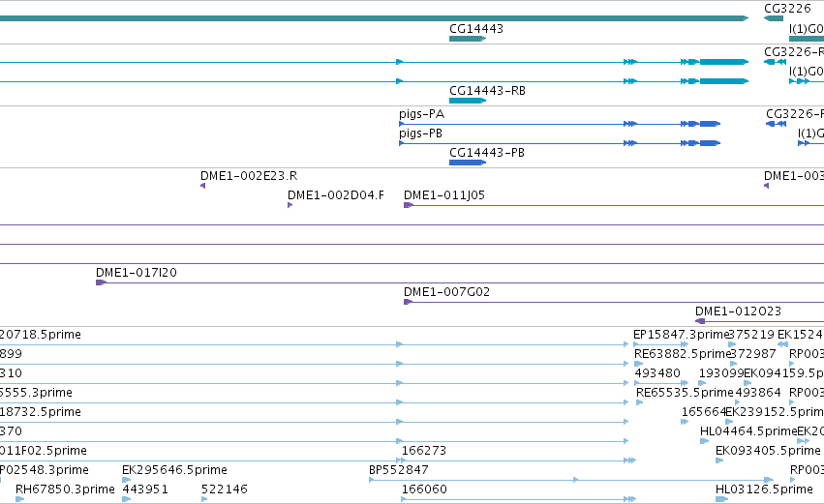Select the CG14443 gene label

476,29
